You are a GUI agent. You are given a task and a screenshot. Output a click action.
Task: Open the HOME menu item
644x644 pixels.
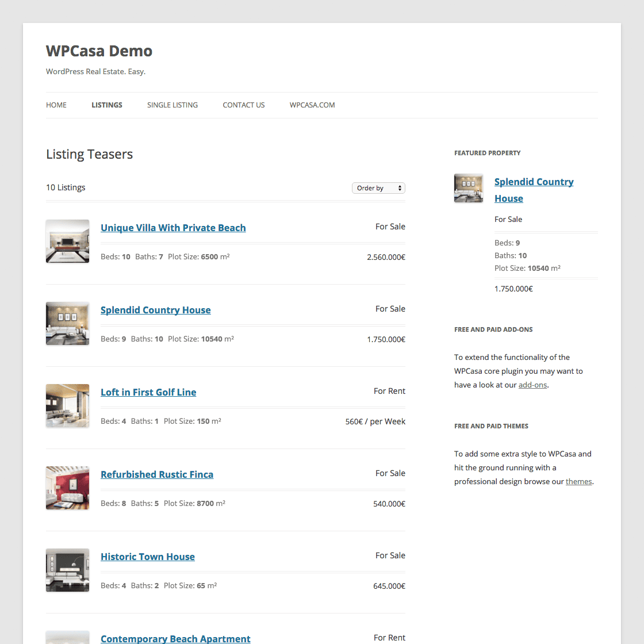click(x=56, y=105)
